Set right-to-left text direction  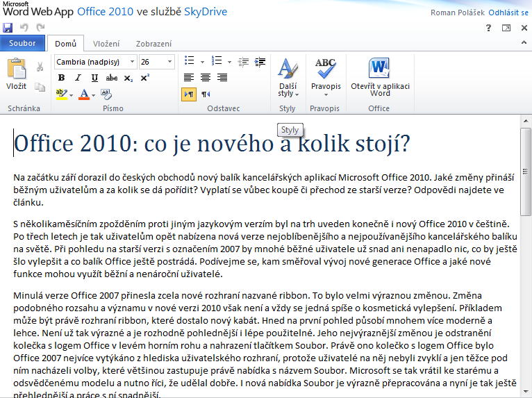tap(206, 94)
